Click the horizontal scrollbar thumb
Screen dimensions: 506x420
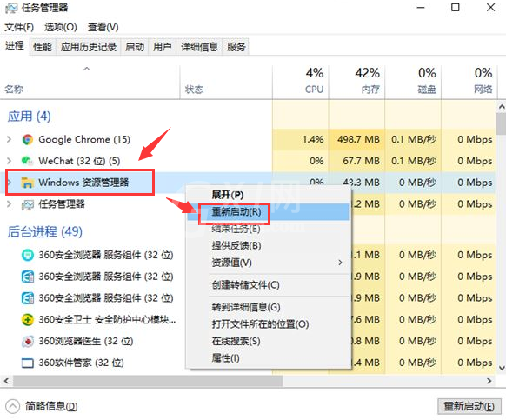(148, 381)
